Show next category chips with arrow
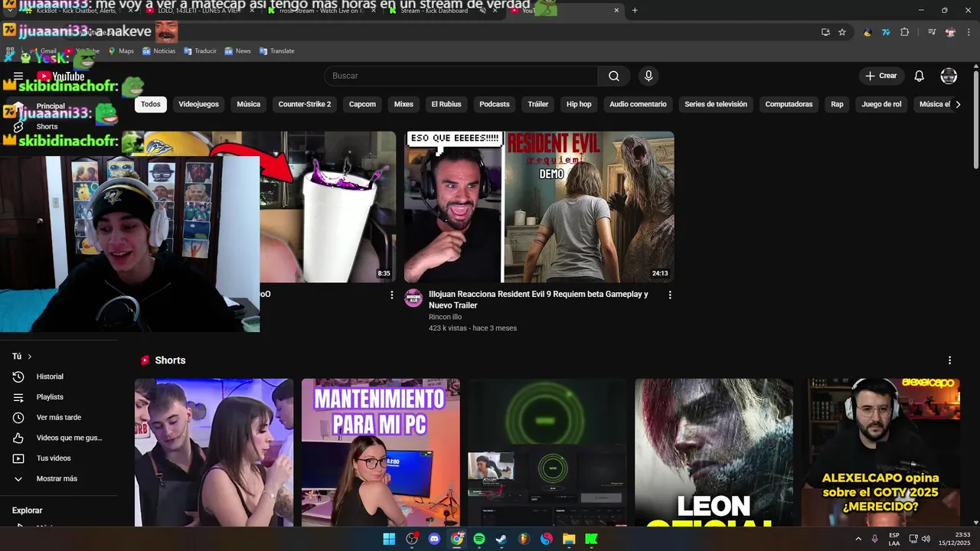Viewport: 980px width, 551px height. [x=958, y=104]
